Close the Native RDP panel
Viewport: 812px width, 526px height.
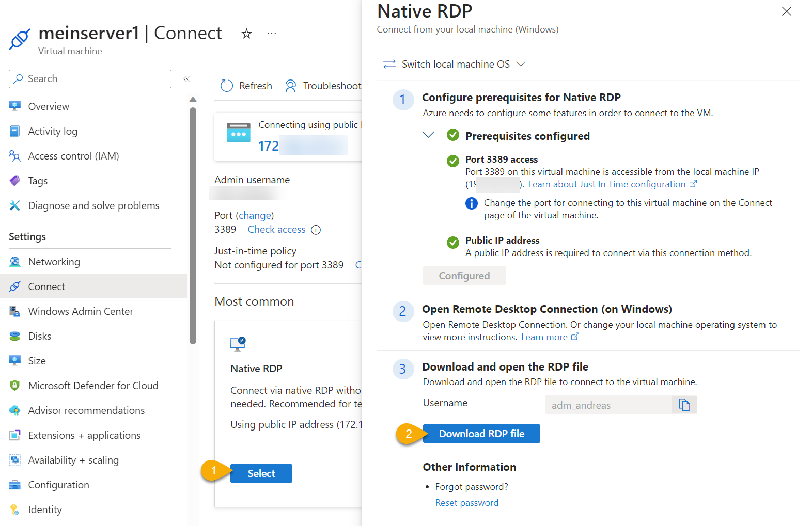787,11
